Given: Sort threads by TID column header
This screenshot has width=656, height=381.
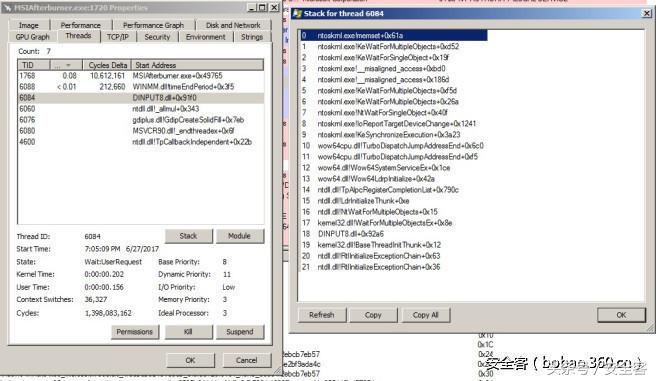Looking at the screenshot, I should [34, 65].
